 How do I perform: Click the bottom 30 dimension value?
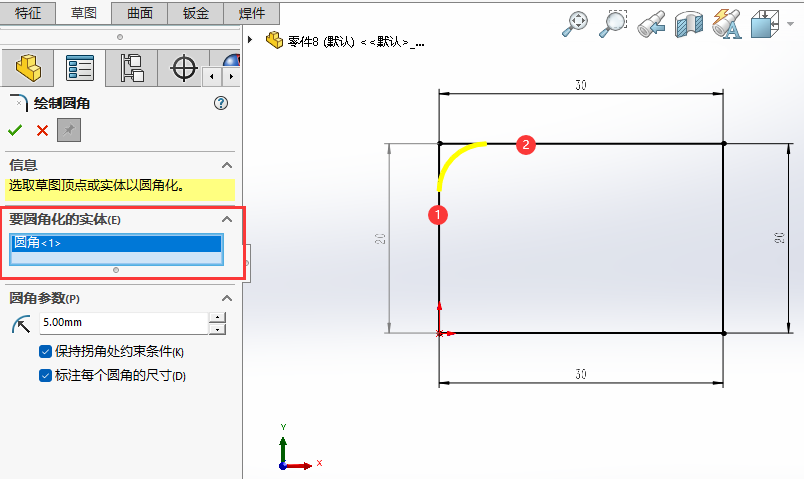click(580, 374)
